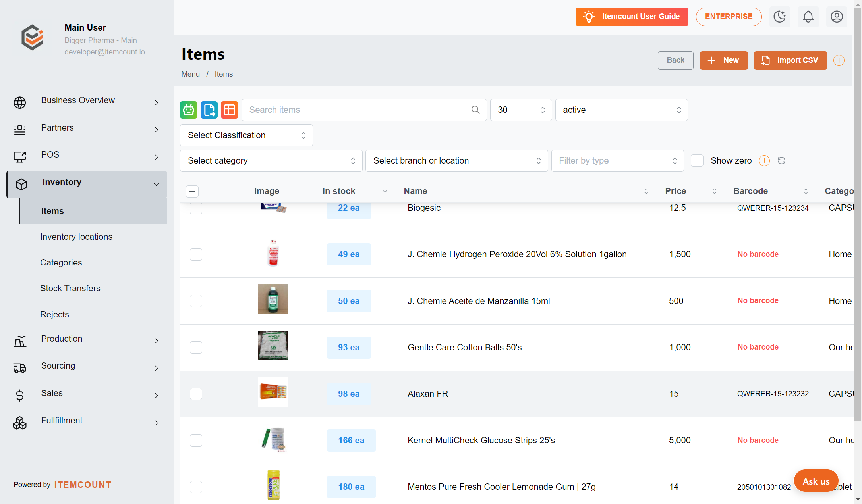Open the Filter by type dropdown

617,161
